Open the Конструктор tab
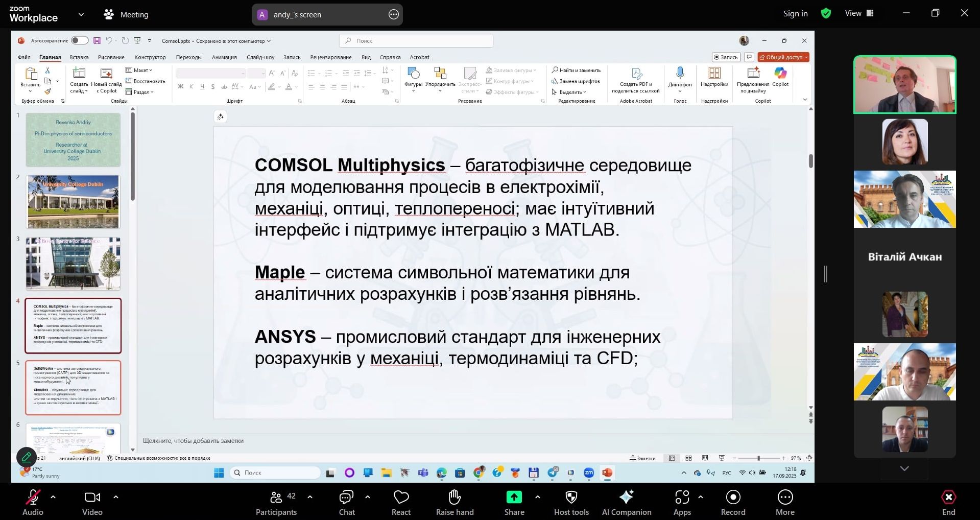 (150, 57)
